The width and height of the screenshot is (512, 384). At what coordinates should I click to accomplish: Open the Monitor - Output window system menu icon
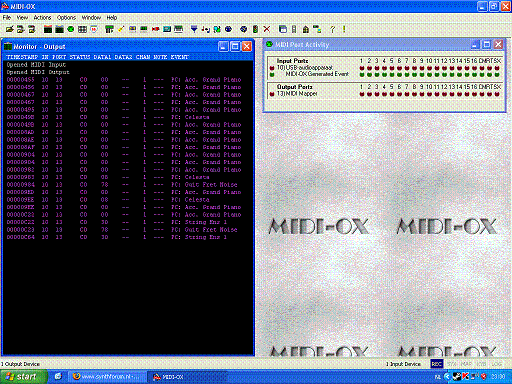point(8,46)
